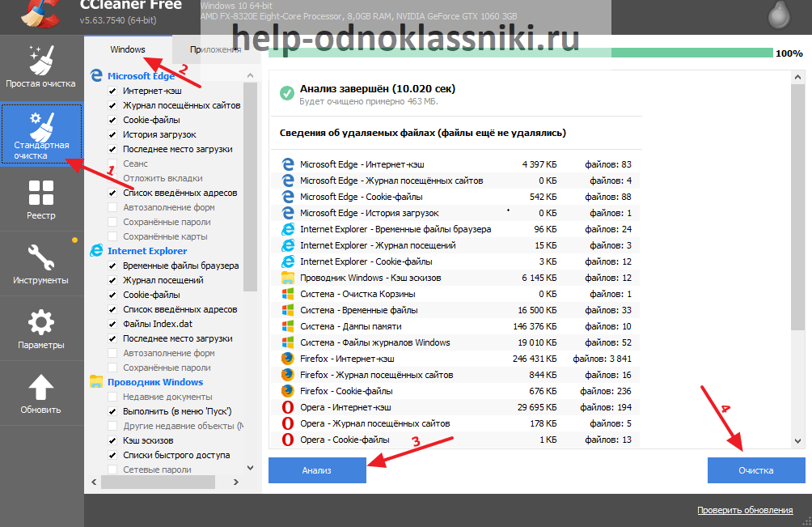812x527 pixels.
Task: Uncheck Интернет-кэш under Microsoft Edge
Action: pos(112,91)
